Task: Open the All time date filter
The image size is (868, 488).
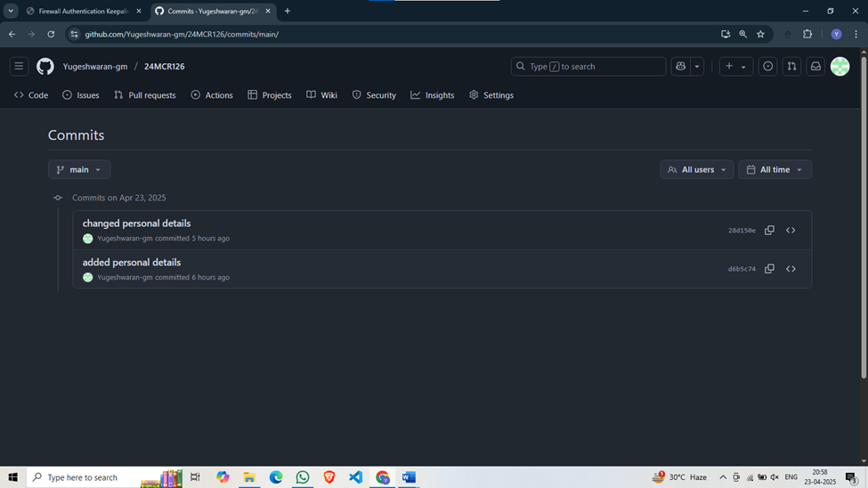Action: pos(775,169)
